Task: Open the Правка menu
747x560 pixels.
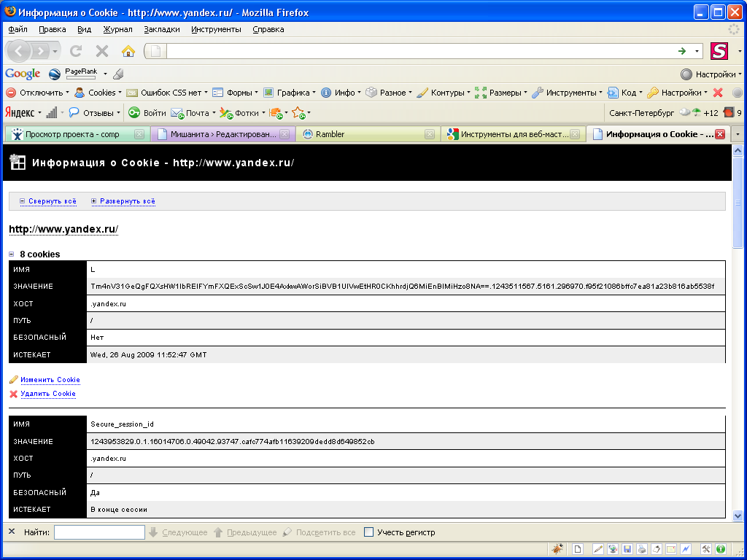Action: (53, 29)
